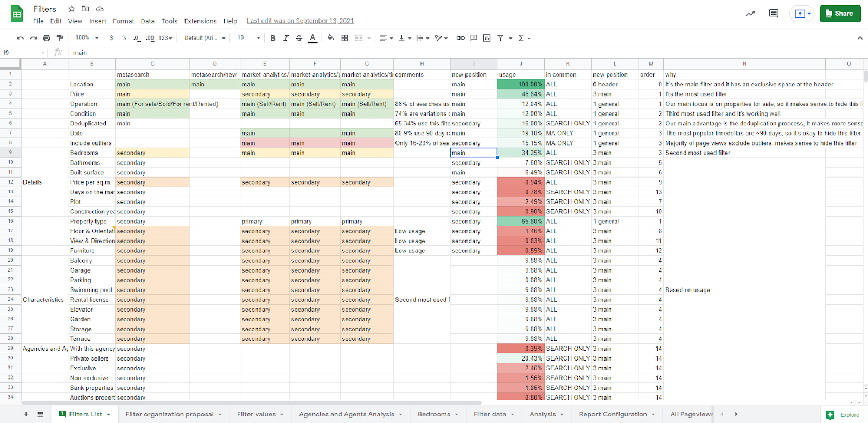Image resolution: width=868 pixels, height=423 pixels.
Task: Click the green Share button
Action: (x=840, y=14)
